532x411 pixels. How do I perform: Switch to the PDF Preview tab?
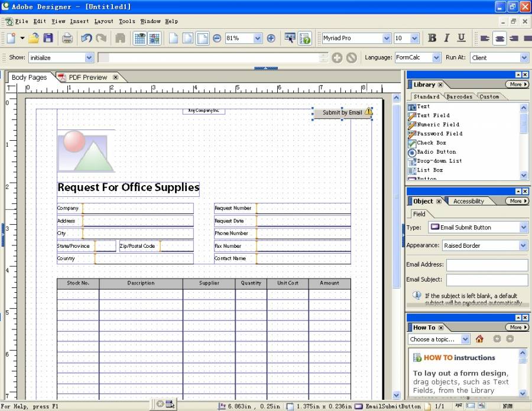pyautogui.click(x=87, y=77)
